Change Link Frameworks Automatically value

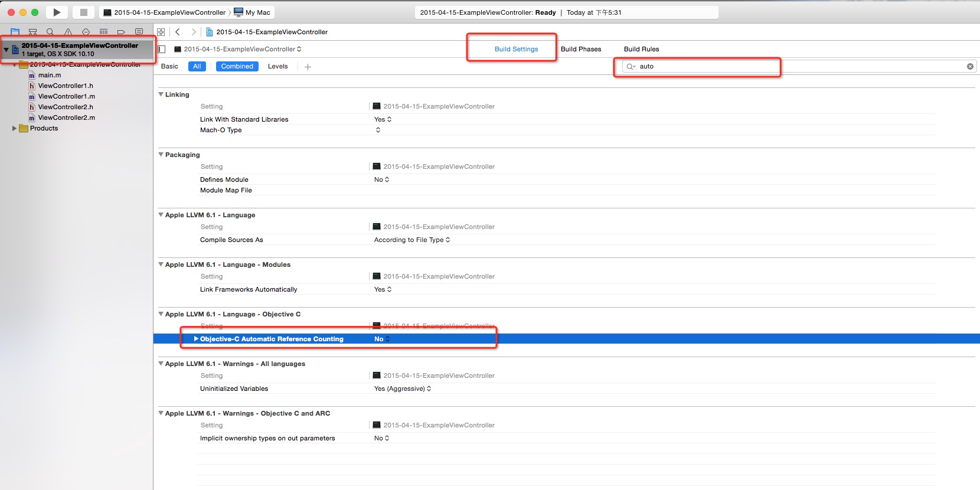[383, 289]
